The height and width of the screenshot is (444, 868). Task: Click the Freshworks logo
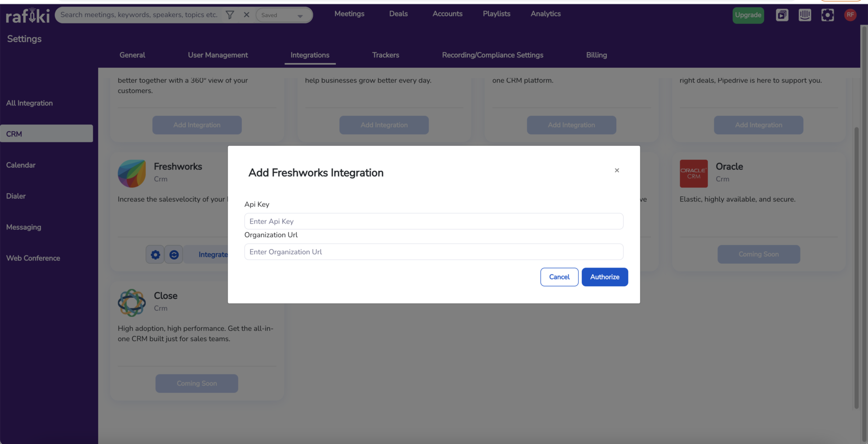pyautogui.click(x=132, y=173)
